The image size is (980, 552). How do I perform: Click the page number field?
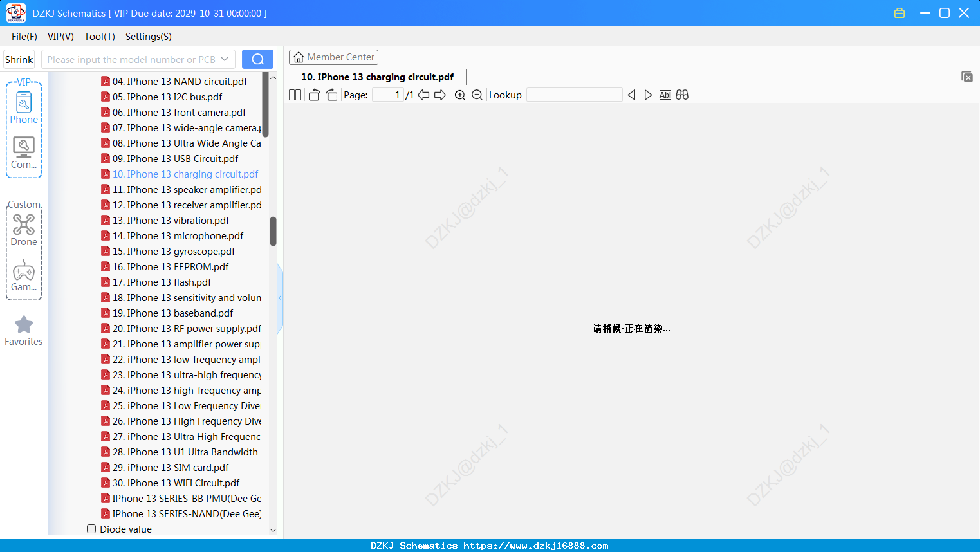[388, 95]
